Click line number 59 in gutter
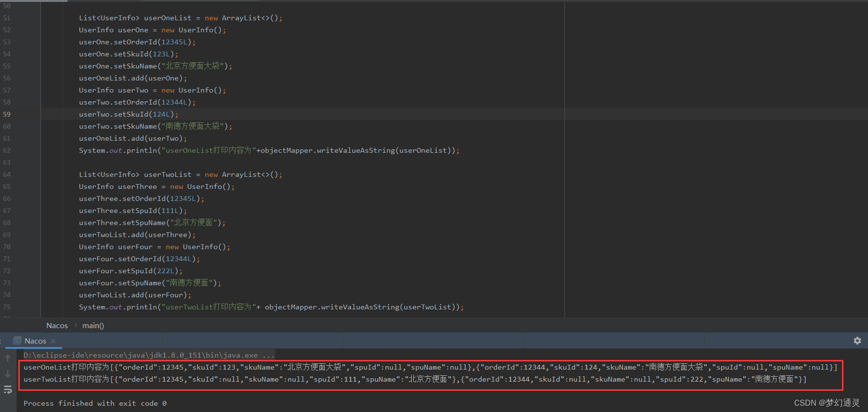This screenshot has height=412, width=868. tap(7, 114)
